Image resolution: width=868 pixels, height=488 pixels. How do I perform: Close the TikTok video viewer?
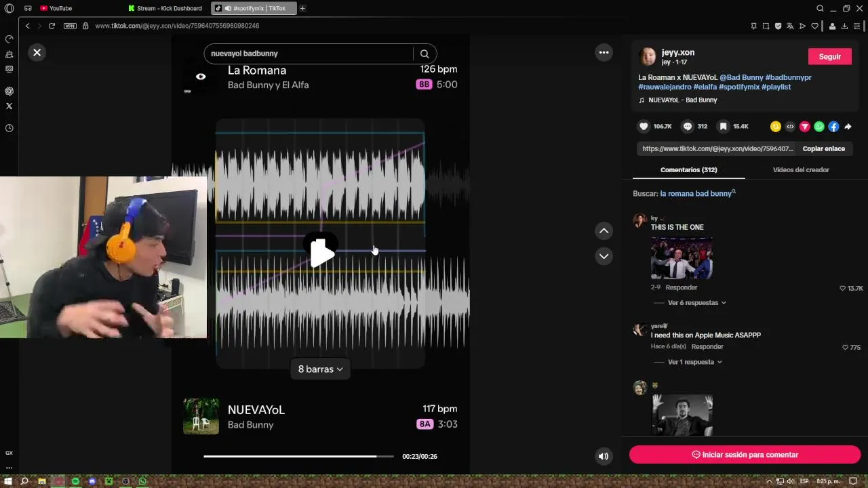point(37,52)
